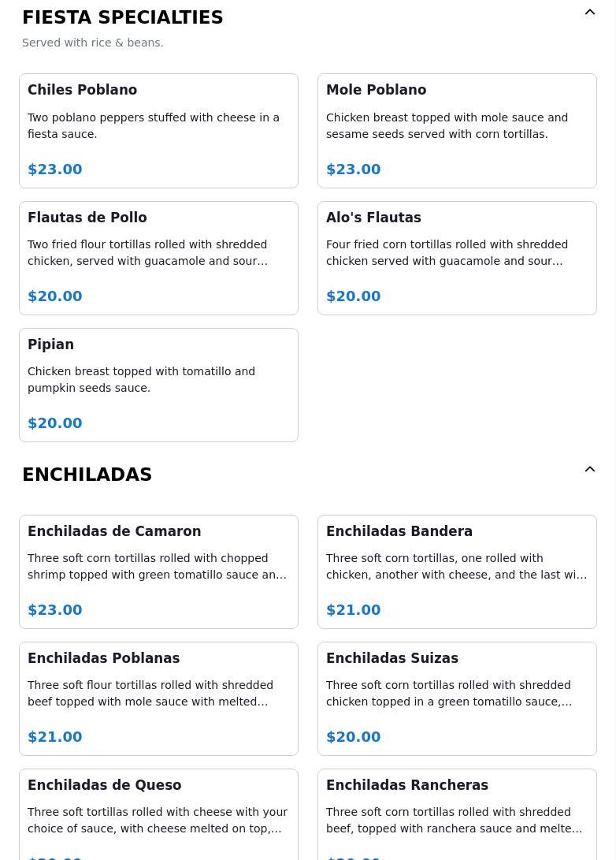This screenshot has width=616, height=860.
Task: Select Enchiladas Bandera card
Action: click(457, 572)
